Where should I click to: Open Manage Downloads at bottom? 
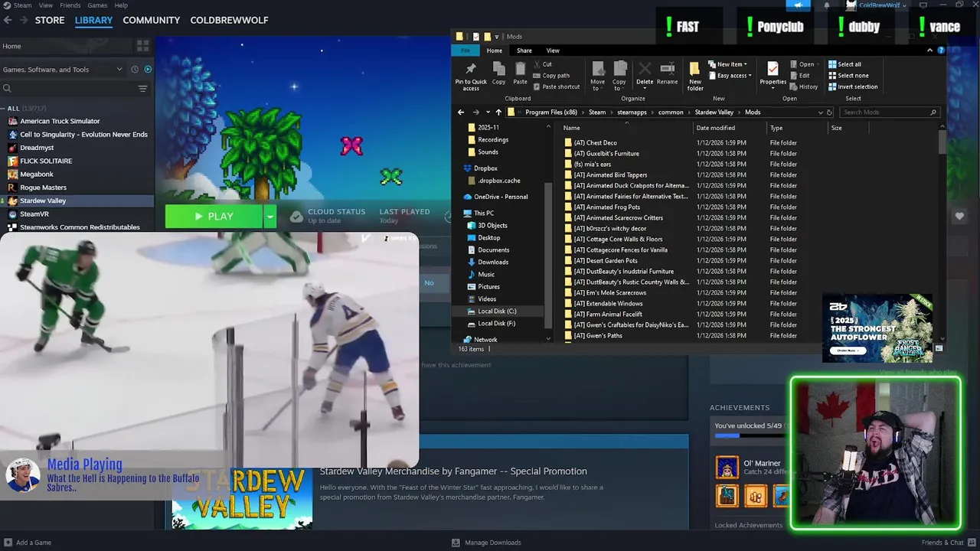tap(487, 543)
